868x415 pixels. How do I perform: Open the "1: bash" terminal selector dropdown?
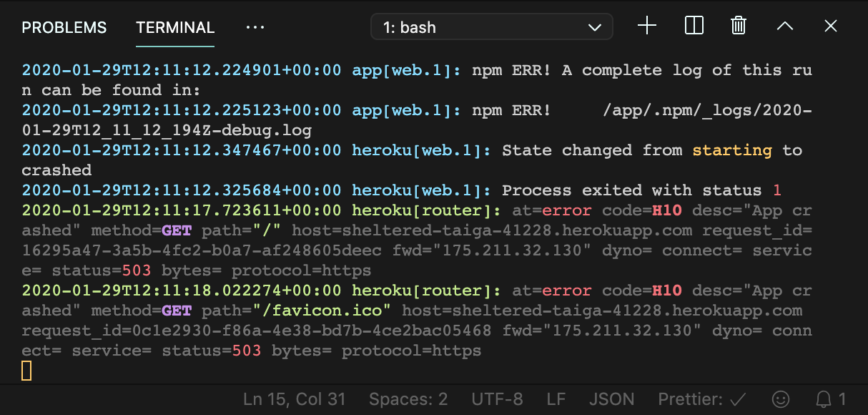pos(492,27)
